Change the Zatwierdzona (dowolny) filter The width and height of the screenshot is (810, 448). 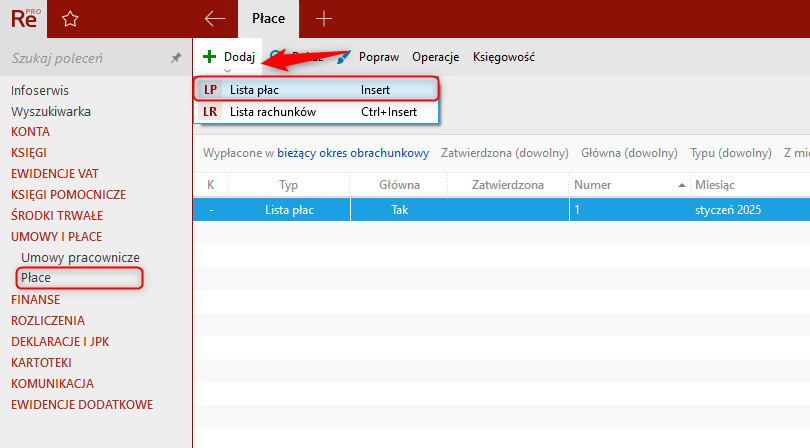click(x=504, y=153)
